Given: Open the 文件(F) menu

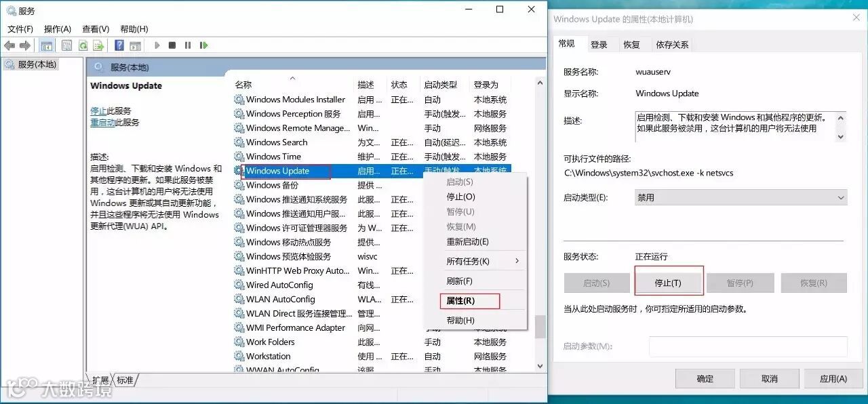Looking at the screenshot, I should 20,29.
